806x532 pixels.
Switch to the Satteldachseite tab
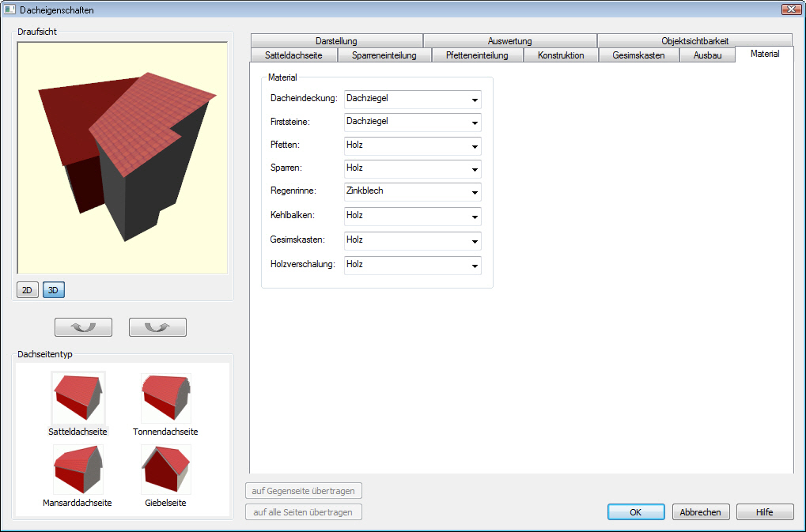click(294, 55)
